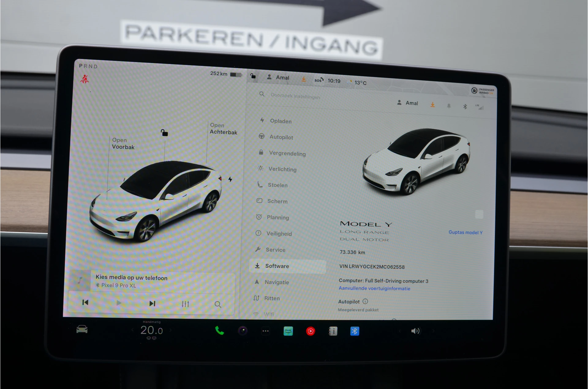Open YouTube Music from the bottom bar
Viewport: 588px width, 389px height.
[311, 331]
